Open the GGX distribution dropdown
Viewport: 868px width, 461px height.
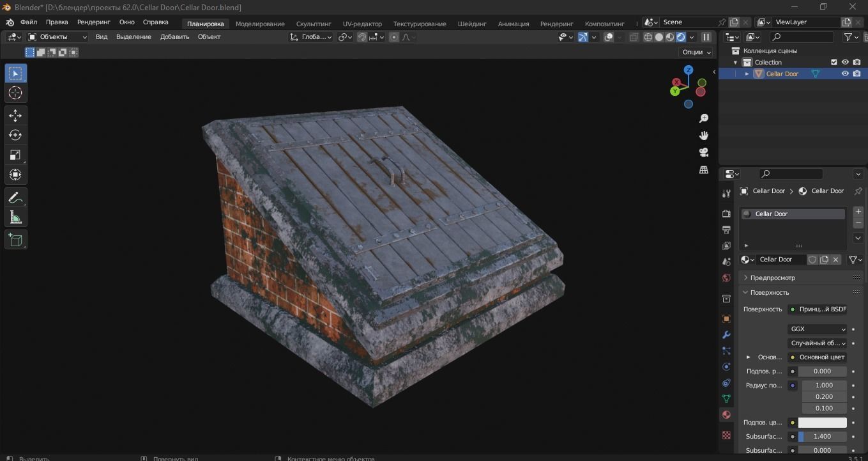click(x=817, y=329)
